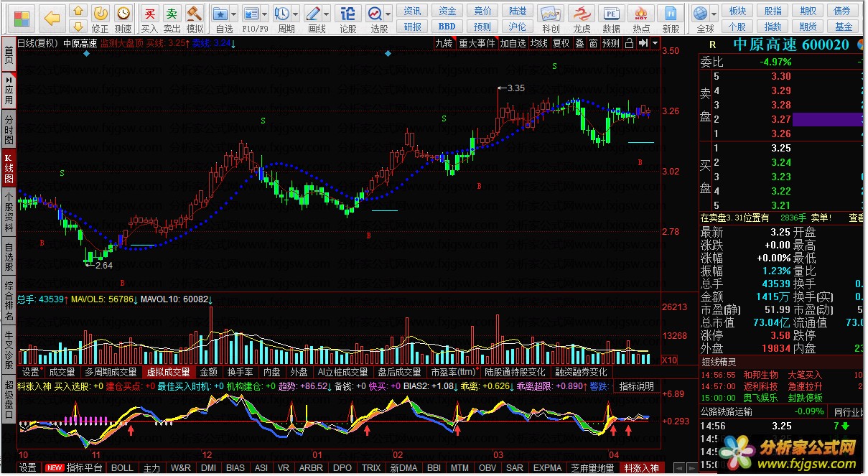Open the 新股 IPO icon
This screenshot has width=868, height=476.
coord(671,17)
